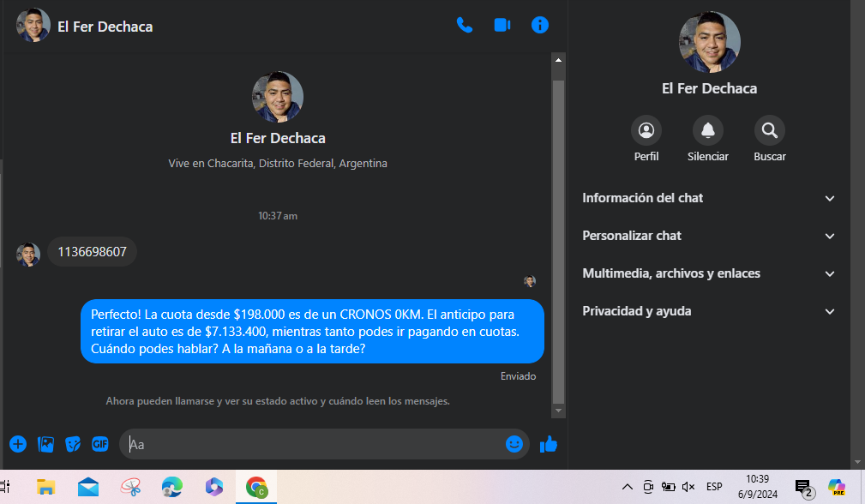Open the Perfil button in side panel

click(x=646, y=131)
